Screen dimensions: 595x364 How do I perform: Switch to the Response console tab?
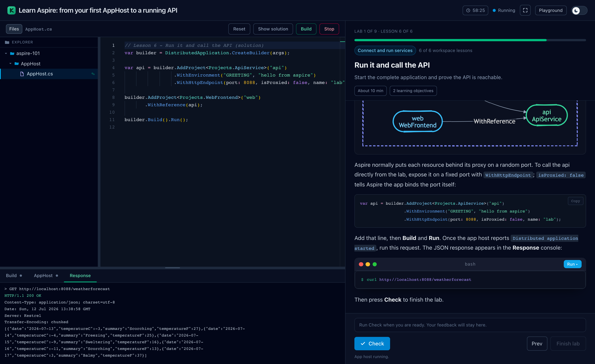pos(80,275)
